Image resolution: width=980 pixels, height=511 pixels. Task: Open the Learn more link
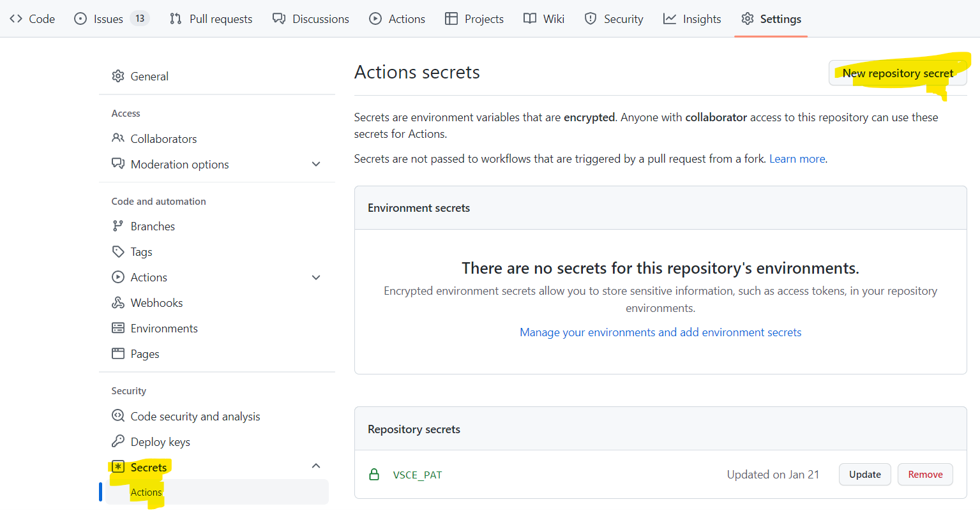coord(797,159)
